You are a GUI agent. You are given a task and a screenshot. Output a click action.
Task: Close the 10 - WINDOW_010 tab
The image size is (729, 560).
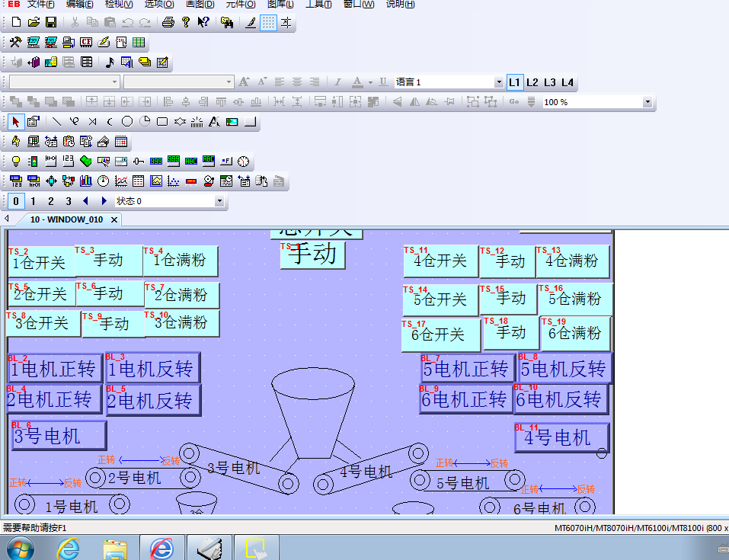[114, 219]
